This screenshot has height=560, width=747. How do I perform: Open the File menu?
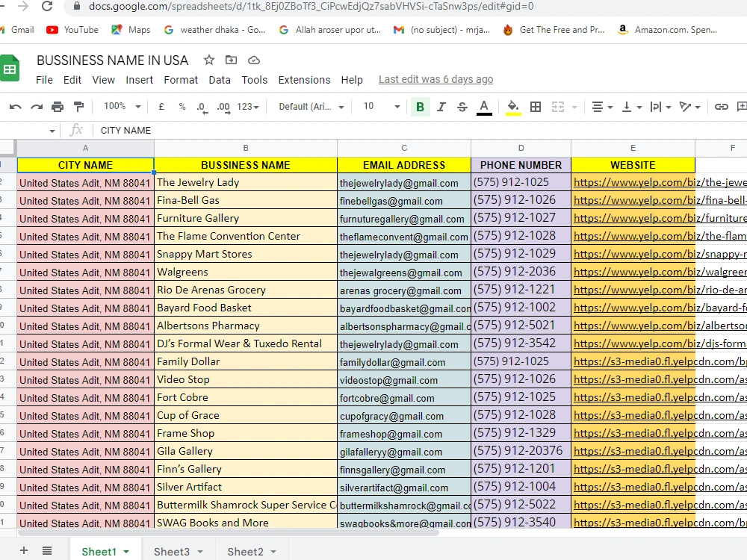(x=44, y=80)
